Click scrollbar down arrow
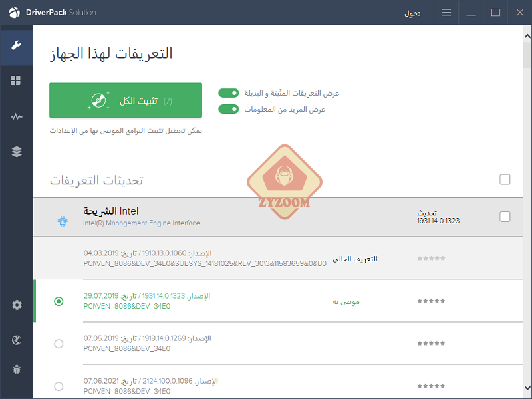This screenshot has height=399, width=532. (527, 388)
